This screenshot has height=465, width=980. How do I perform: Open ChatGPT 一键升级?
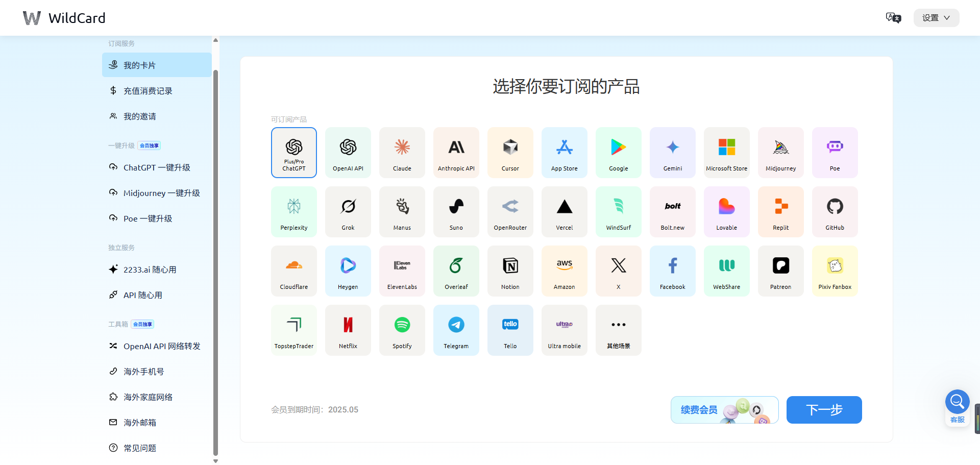click(x=157, y=167)
